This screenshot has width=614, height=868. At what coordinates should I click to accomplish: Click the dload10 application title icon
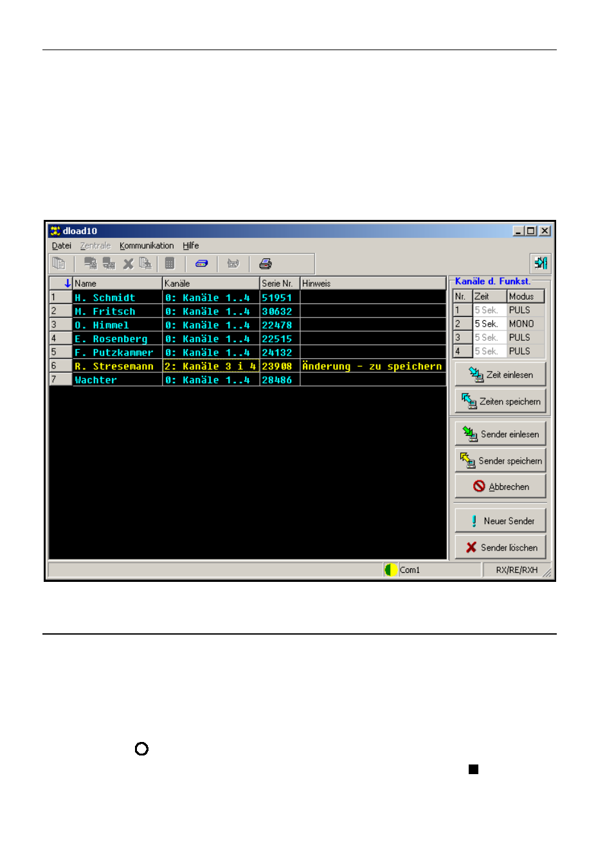point(55,231)
